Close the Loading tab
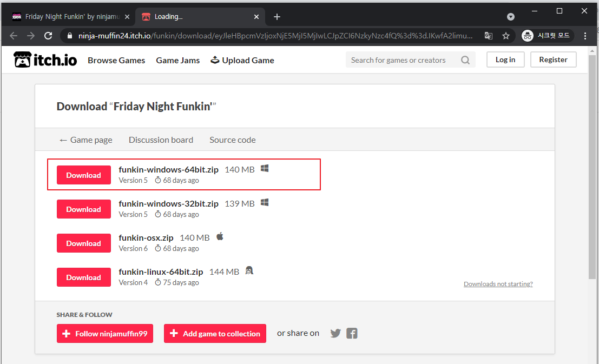599x364 pixels. tap(256, 17)
